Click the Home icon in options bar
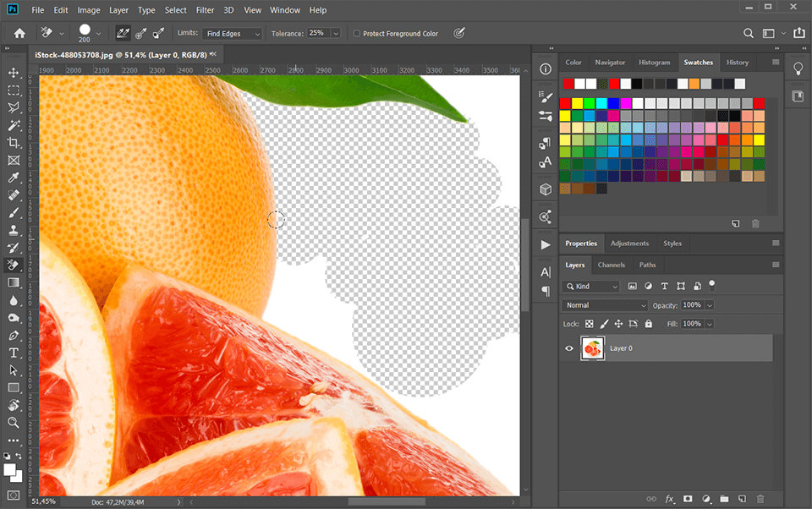 click(19, 33)
